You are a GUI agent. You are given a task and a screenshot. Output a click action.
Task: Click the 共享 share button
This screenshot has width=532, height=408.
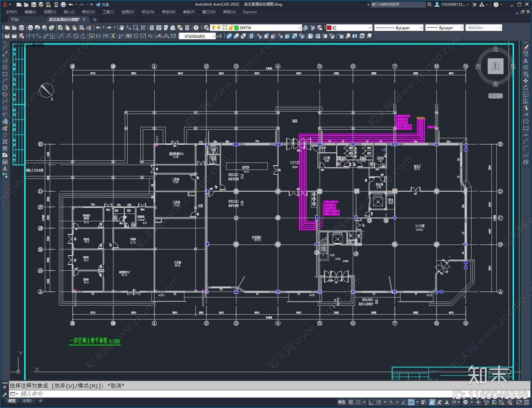[x=102, y=4]
